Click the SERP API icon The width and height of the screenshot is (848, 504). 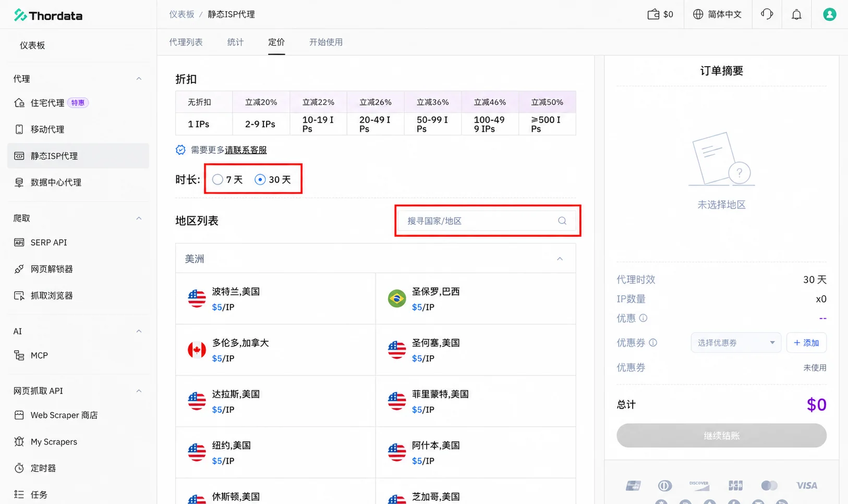[19, 242]
